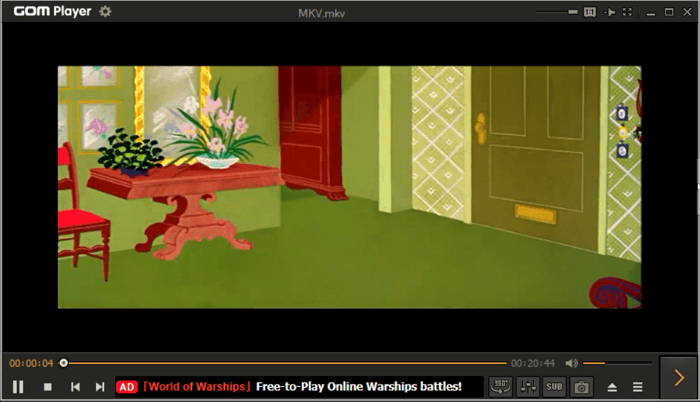Viewport: 700px width, 402px height.
Task: Click the World of Warships ad link
Action: (300, 386)
